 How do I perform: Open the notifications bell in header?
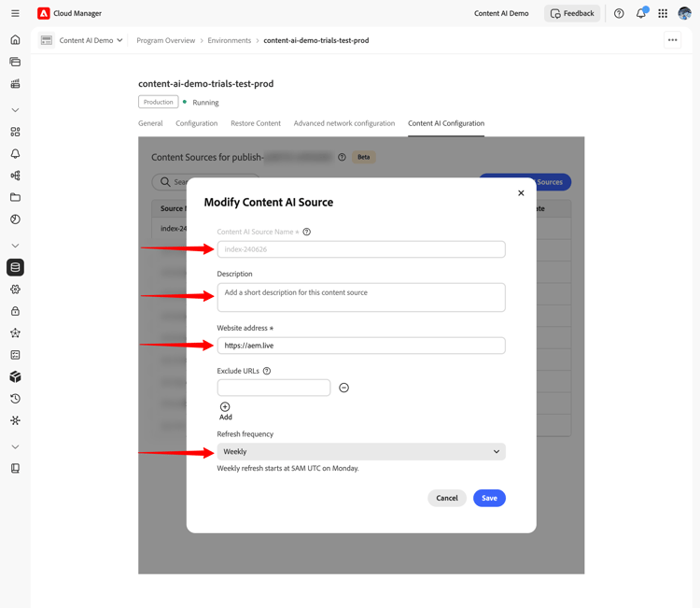pos(641,13)
